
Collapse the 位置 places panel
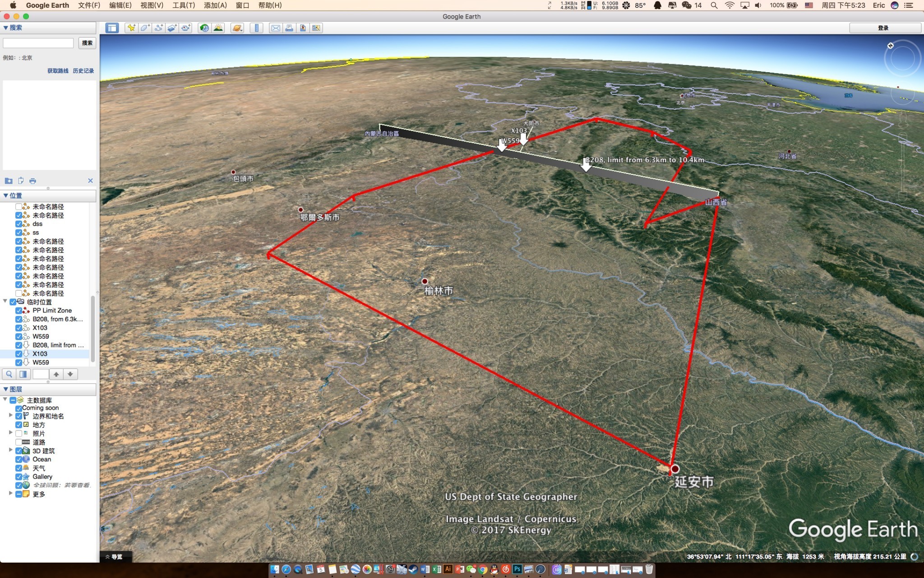coord(5,196)
